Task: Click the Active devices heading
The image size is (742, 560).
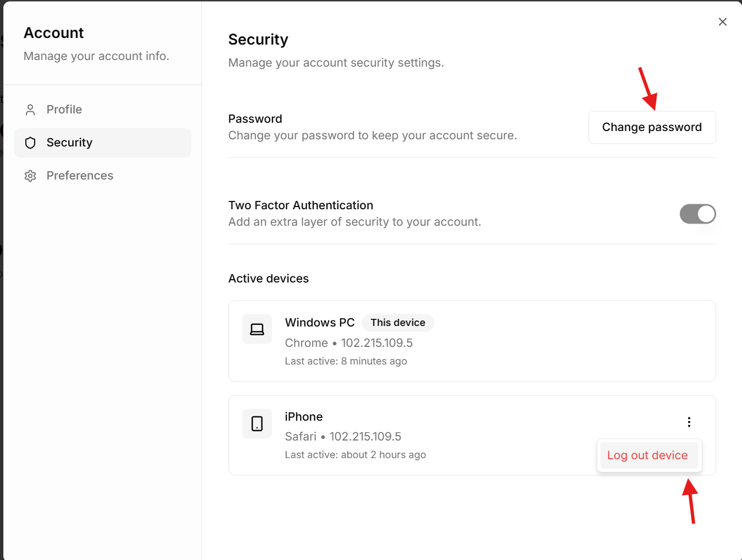Action: (269, 279)
